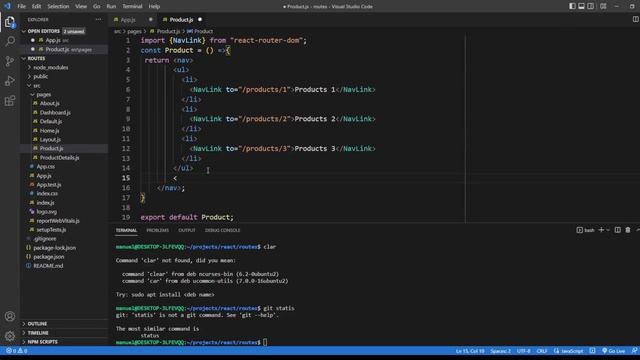
Task: Open the Extensions view
Action: tap(10, 100)
